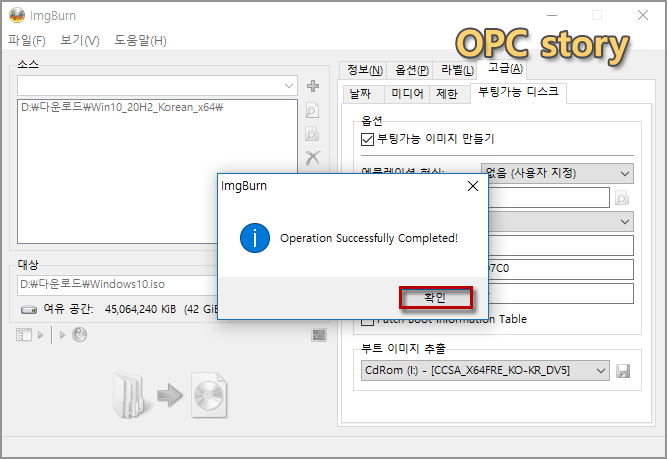Click the remove source X icon

pyautogui.click(x=313, y=158)
